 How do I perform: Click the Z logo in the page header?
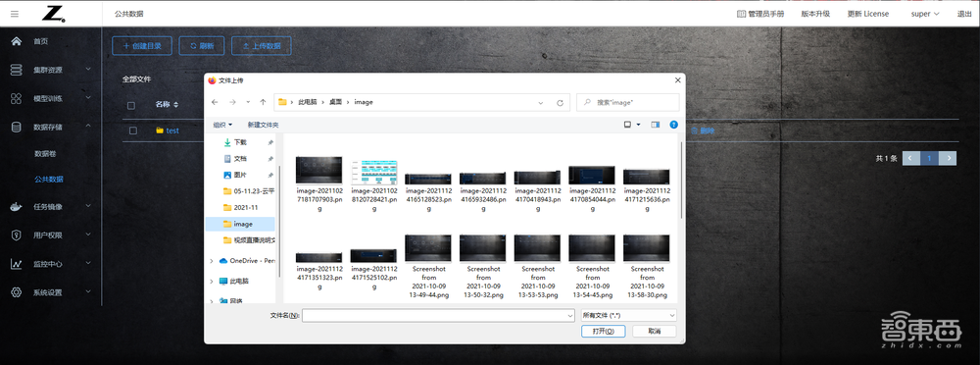(x=54, y=14)
